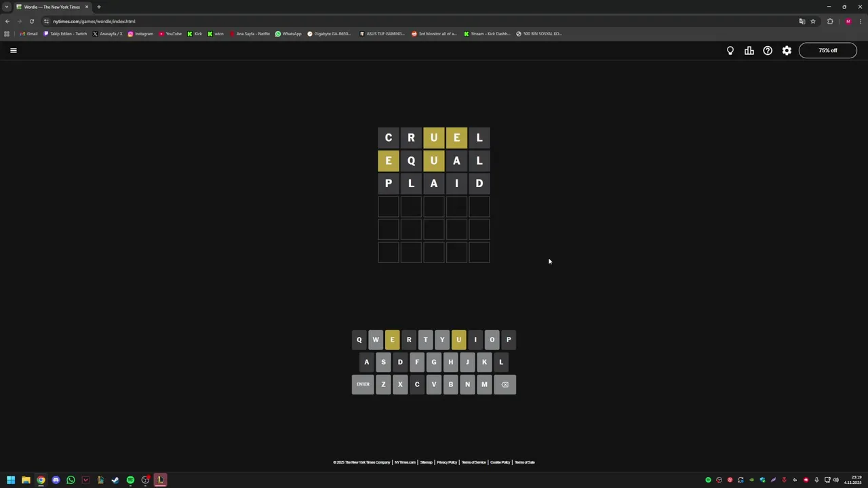Open the Ana Sayfa - Netflix bookmark
Image resolution: width=868 pixels, height=488 pixels.
click(x=250, y=33)
